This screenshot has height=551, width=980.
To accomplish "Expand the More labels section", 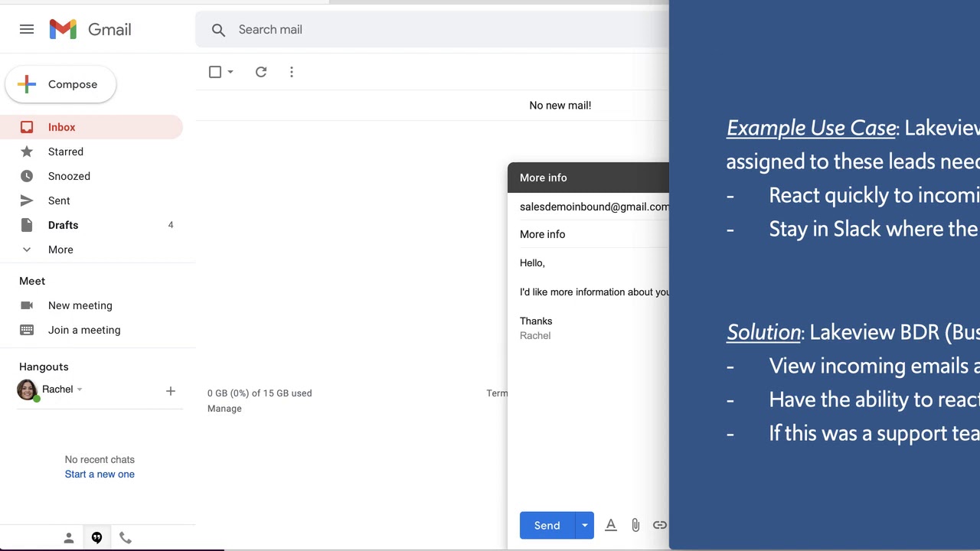I will 91,249.
